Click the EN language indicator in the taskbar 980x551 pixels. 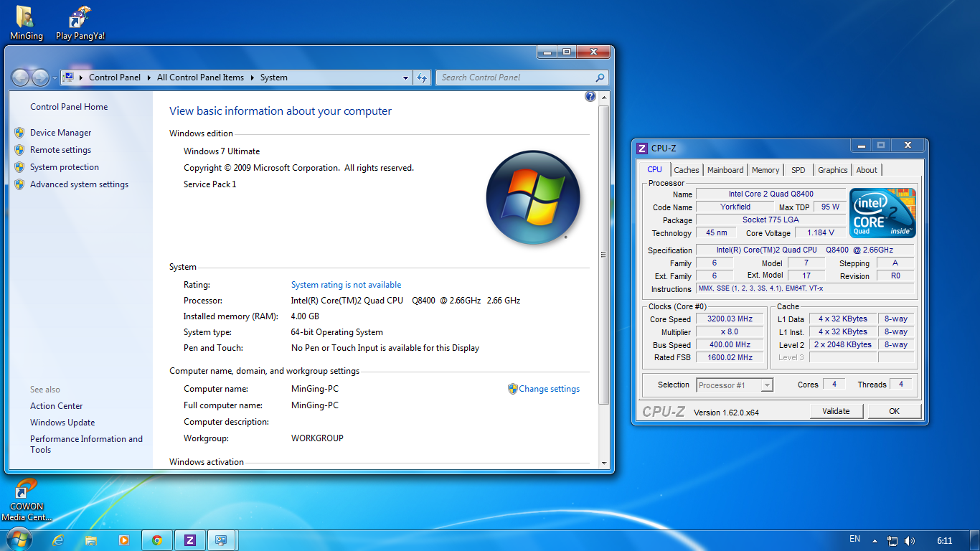[x=854, y=539]
